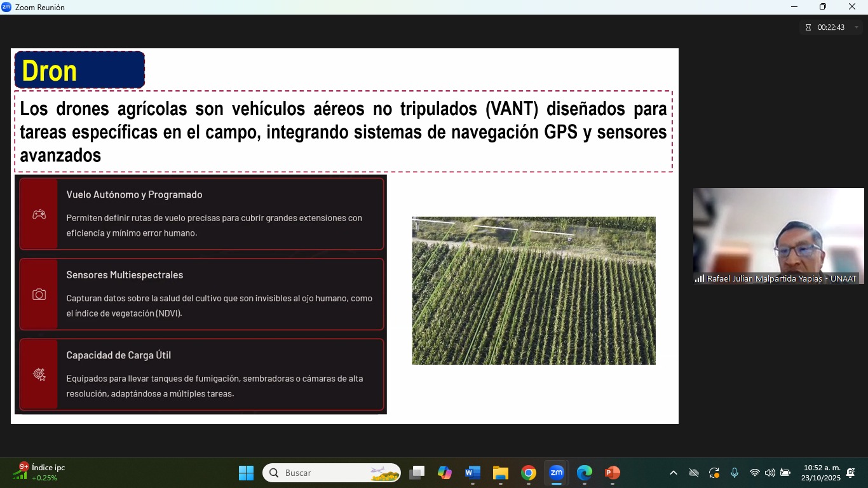The width and height of the screenshot is (868, 488).
Task: Open the meeting timer dropdown arrow
Action: tap(857, 27)
